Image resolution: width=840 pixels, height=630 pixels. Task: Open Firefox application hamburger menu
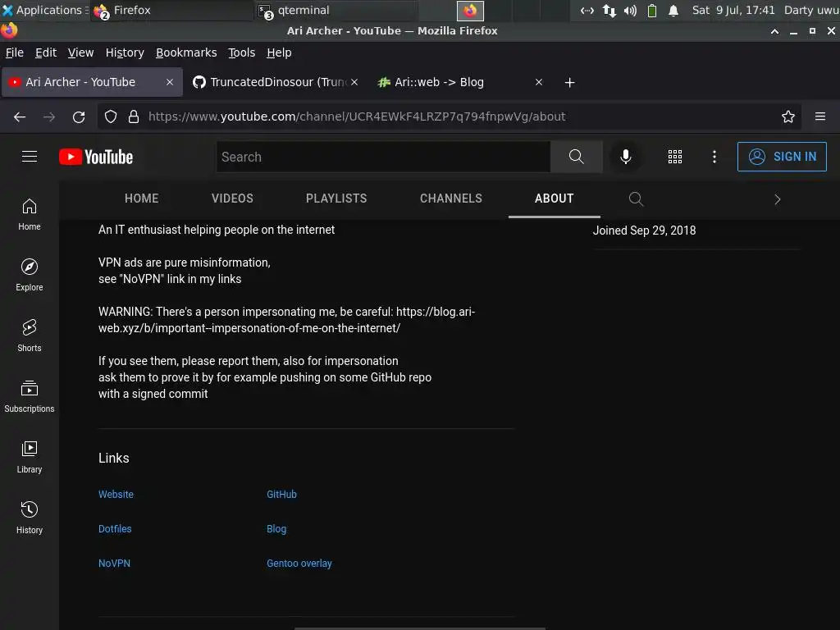820,116
